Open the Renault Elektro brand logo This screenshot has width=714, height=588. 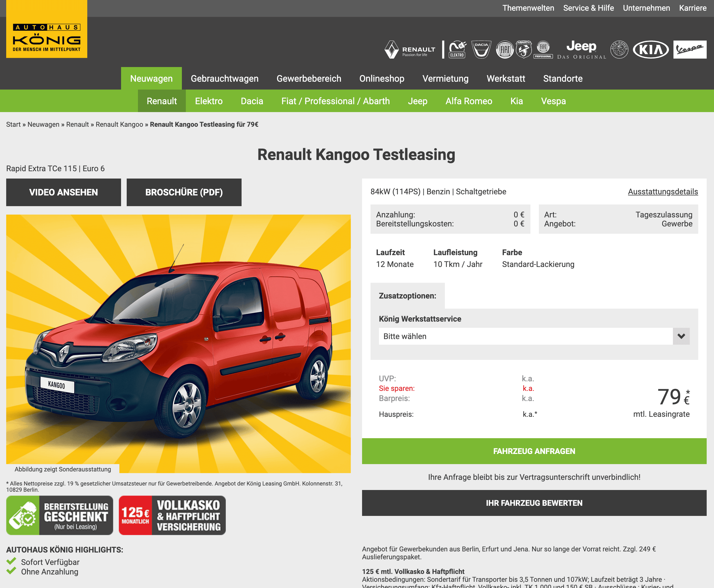[x=458, y=50]
